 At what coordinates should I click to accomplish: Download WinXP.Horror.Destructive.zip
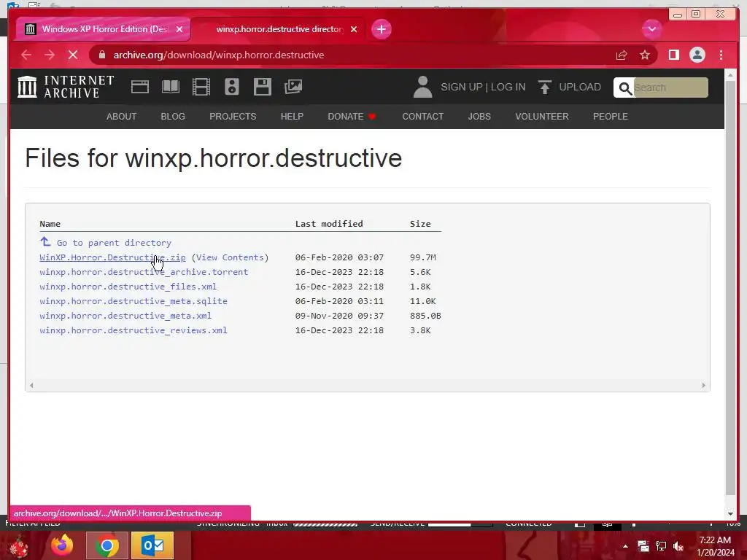pyautogui.click(x=112, y=257)
